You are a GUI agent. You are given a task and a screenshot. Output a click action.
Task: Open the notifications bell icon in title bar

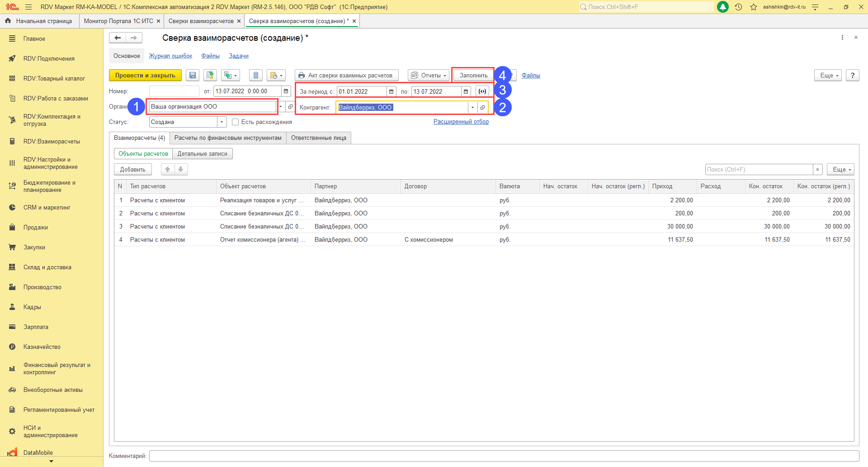(723, 7)
